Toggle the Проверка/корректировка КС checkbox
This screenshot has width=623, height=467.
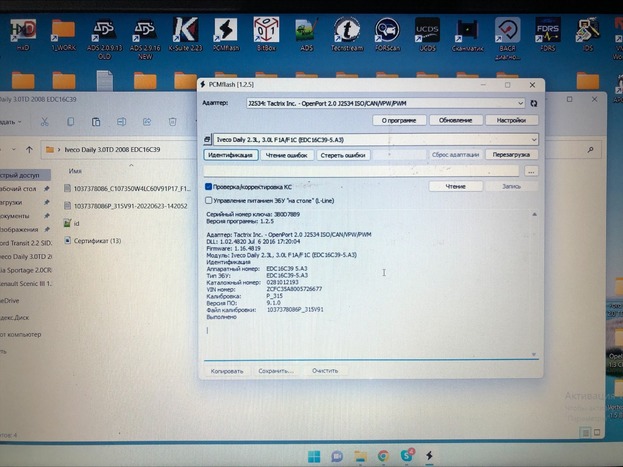point(208,186)
